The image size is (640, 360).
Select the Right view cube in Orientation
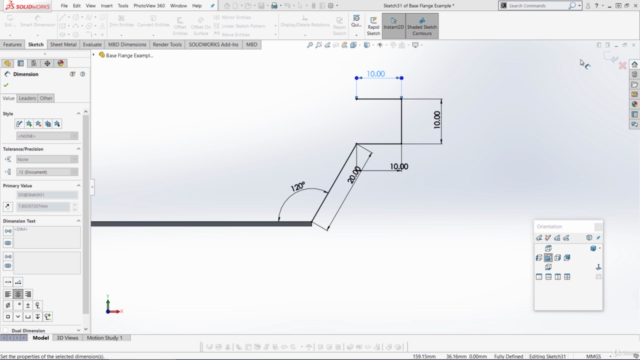558,258
